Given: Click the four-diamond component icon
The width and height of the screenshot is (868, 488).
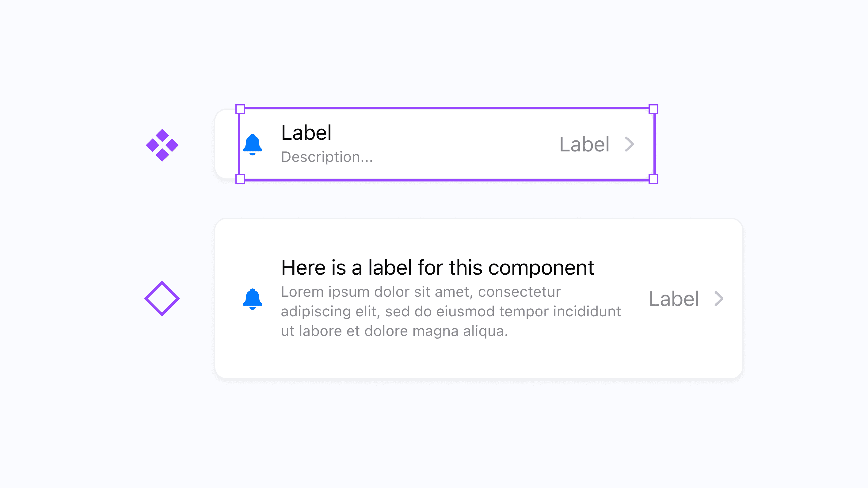Looking at the screenshot, I should tap(162, 145).
